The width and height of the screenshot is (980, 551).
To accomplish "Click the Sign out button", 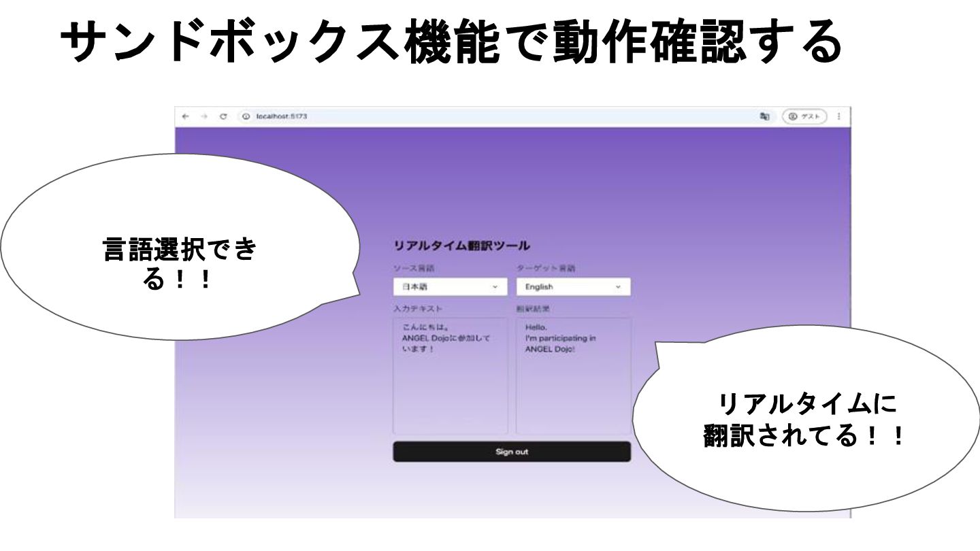I will pos(512,452).
